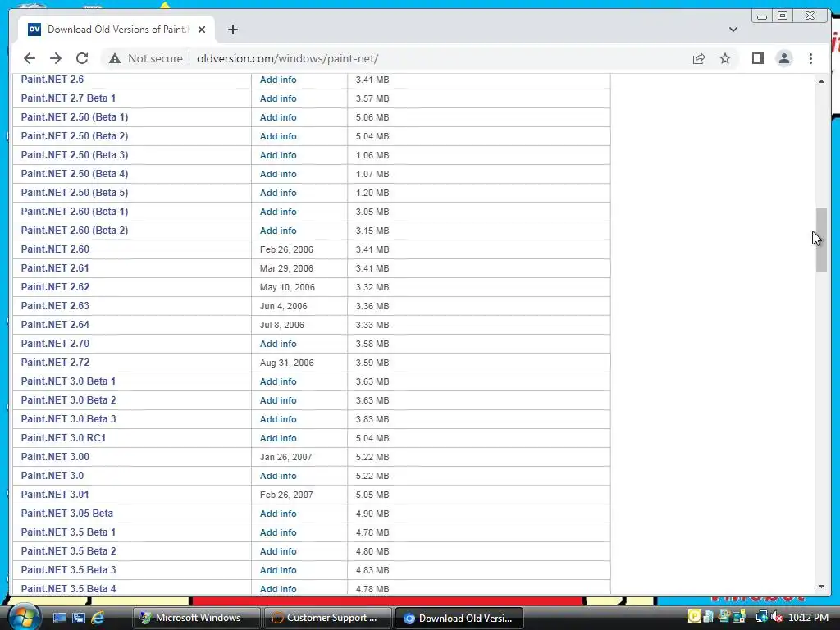Click Add info for Paint.NET 2.50 (Beta 2)
This screenshot has width=840, height=630.
[278, 136]
